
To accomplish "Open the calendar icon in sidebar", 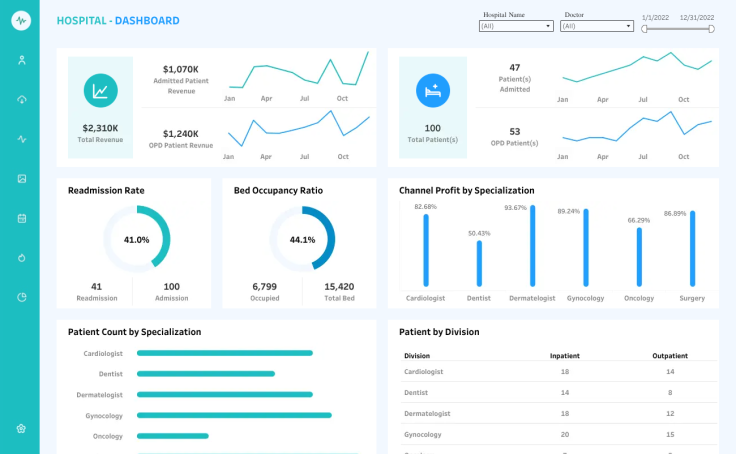I will 22,218.
